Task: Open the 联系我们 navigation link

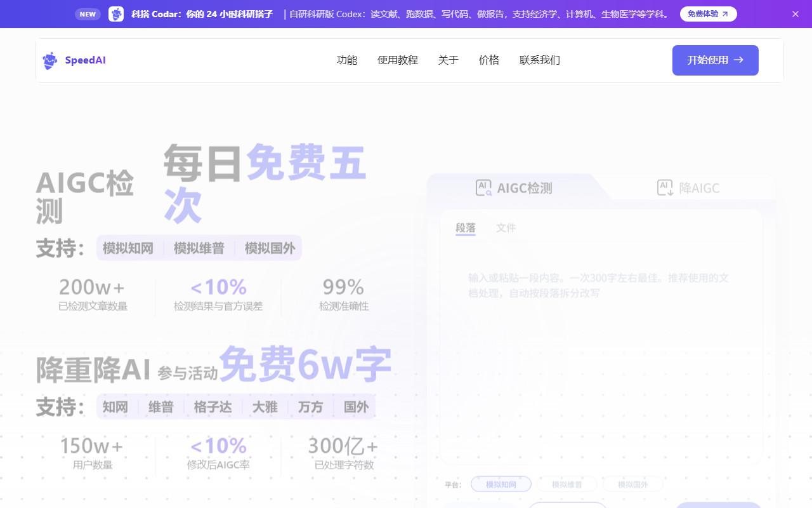Action: pos(540,60)
